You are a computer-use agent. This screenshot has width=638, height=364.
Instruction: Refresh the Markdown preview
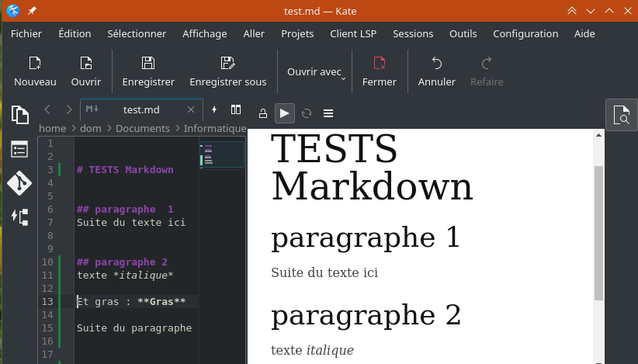tap(307, 113)
